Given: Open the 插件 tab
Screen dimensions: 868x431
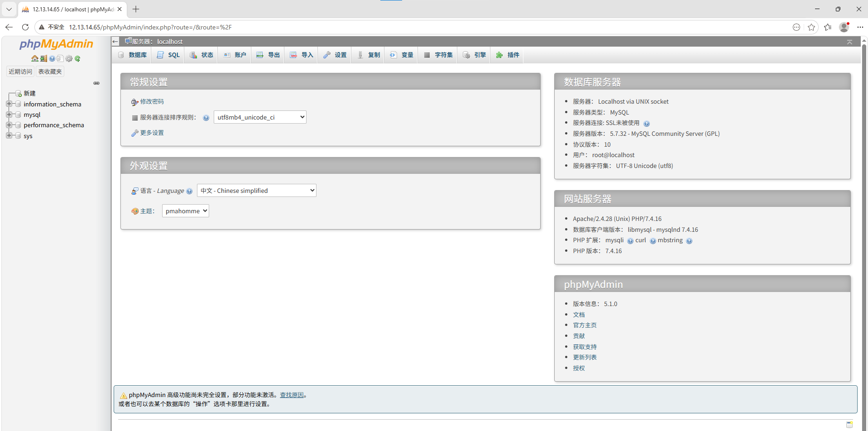Looking at the screenshot, I should pos(507,55).
